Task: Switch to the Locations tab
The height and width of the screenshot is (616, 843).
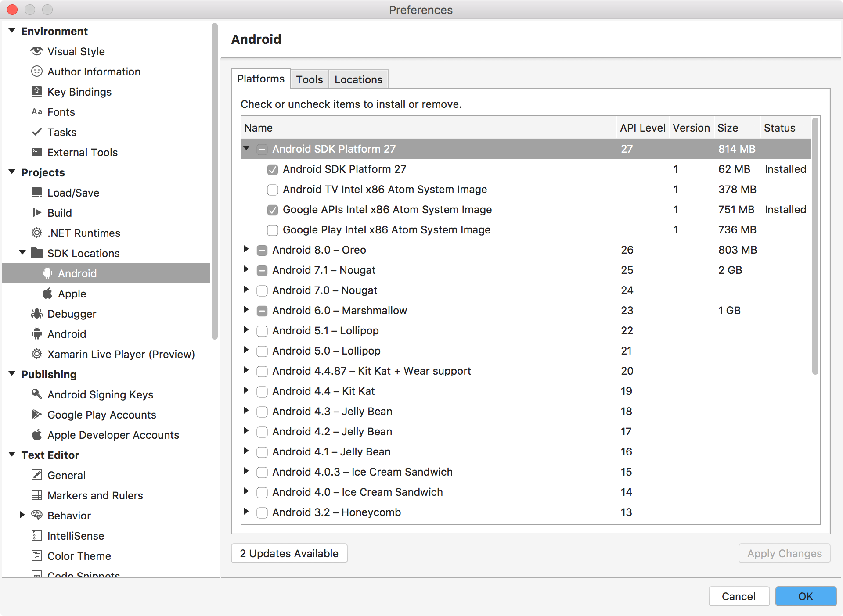Action: (359, 79)
